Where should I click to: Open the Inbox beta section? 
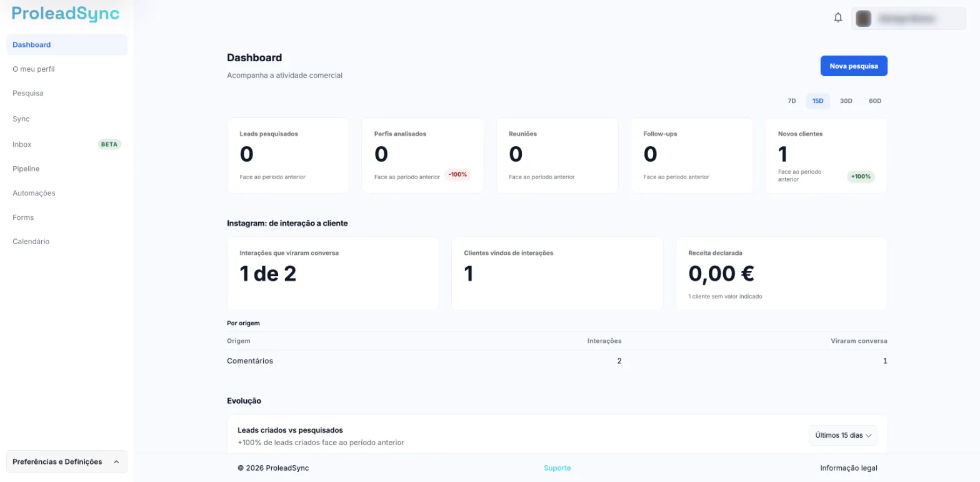67,144
